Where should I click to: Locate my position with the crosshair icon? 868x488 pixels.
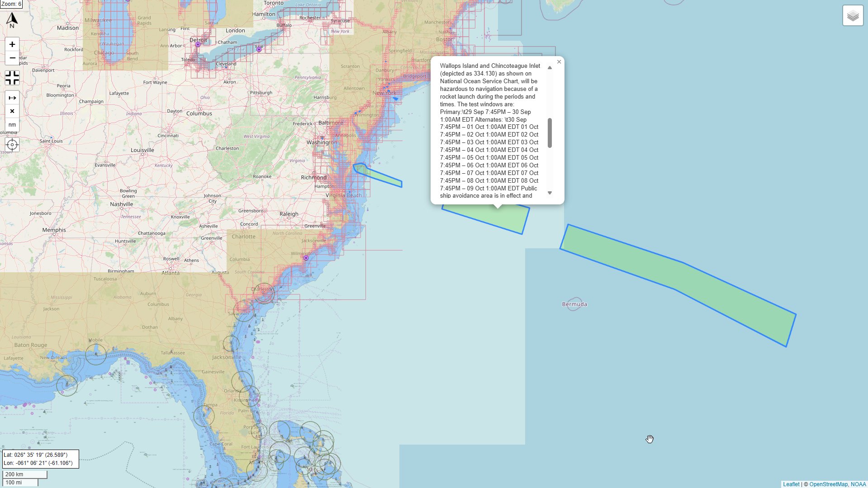click(12, 145)
